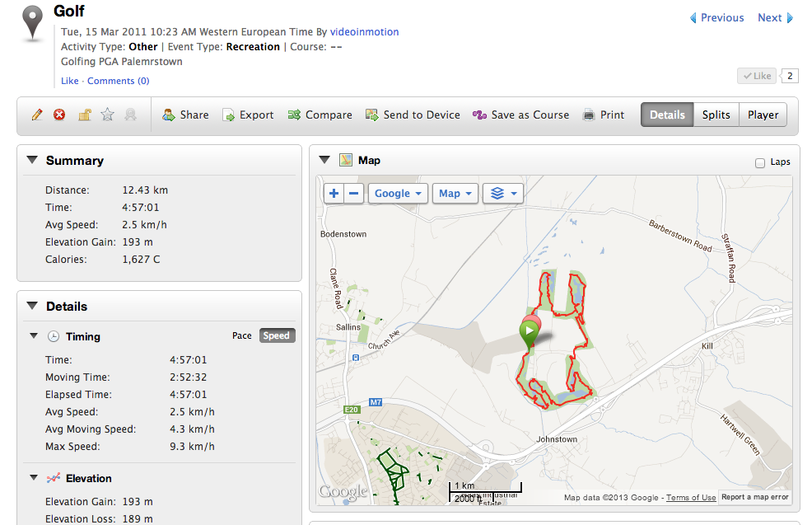Go to the Next activity
Image resolution: width=812 pixels, height=525 pixels.
(x=775, y=17)
